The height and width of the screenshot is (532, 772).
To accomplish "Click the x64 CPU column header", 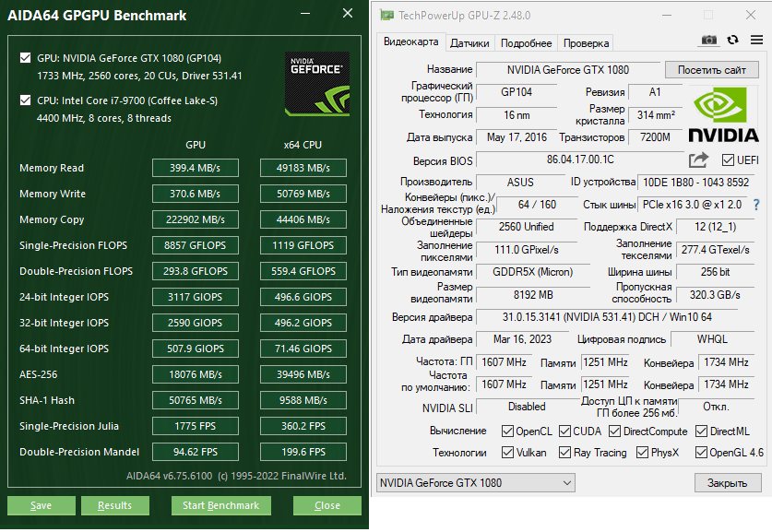I will (x=303, y=145).
